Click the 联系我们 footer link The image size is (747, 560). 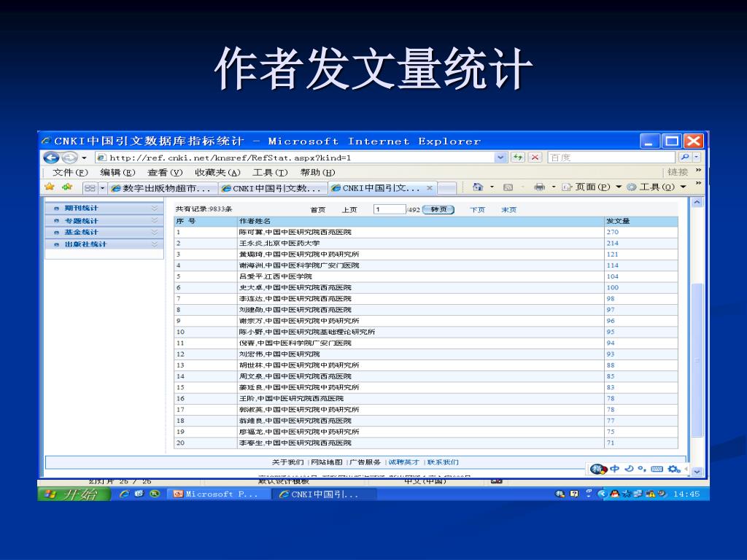443,462
